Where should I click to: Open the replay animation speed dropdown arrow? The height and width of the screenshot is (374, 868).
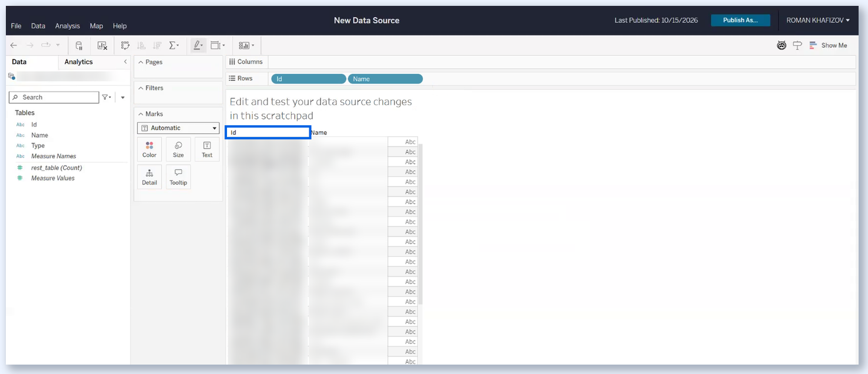58,45
